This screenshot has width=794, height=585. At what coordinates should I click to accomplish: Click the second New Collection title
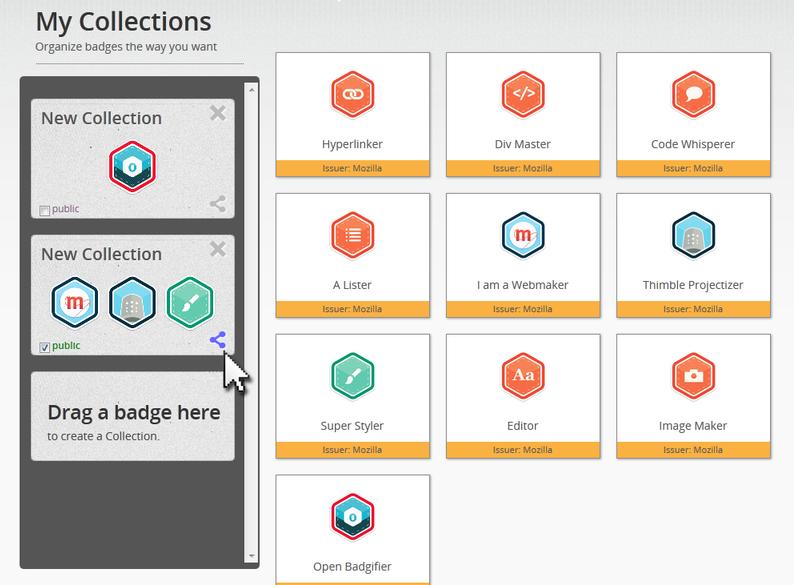click(101, 254)
